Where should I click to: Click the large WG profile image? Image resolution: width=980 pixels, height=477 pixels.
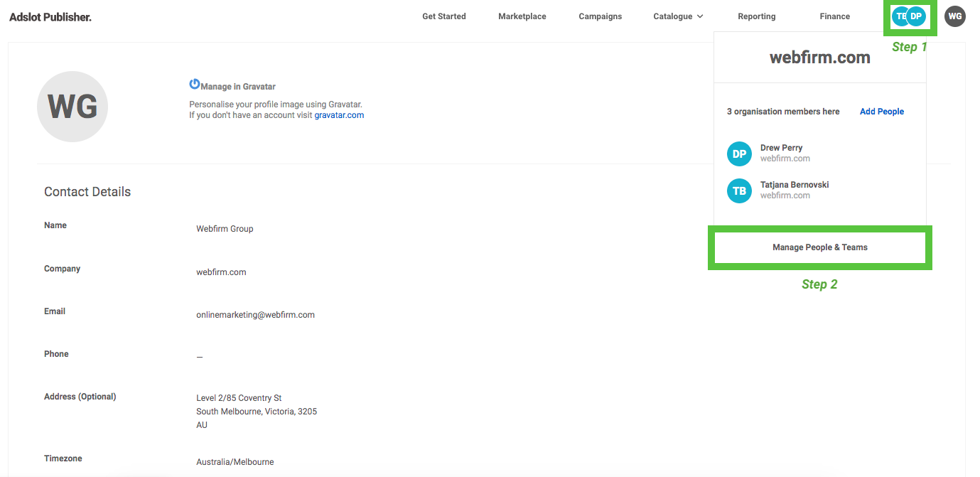[72, 107]
